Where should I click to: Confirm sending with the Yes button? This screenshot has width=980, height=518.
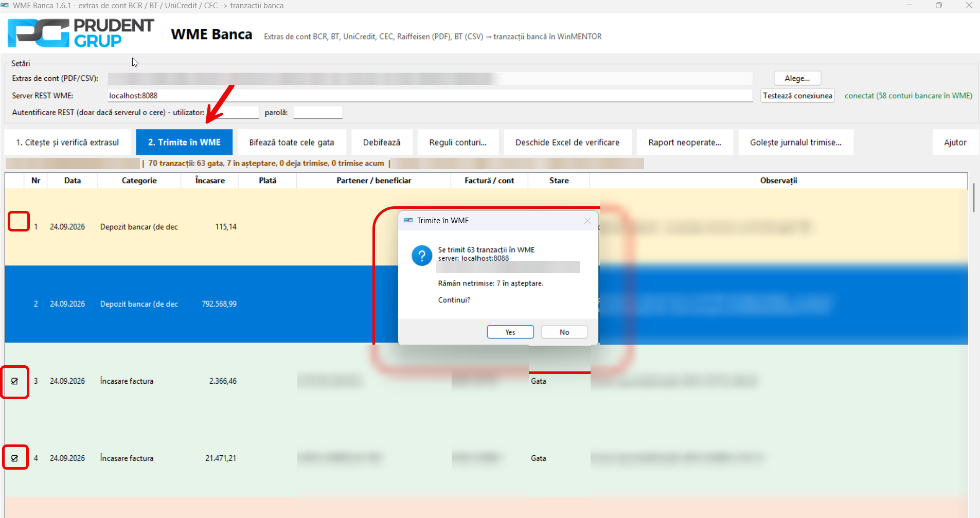[x=510, y=332]
